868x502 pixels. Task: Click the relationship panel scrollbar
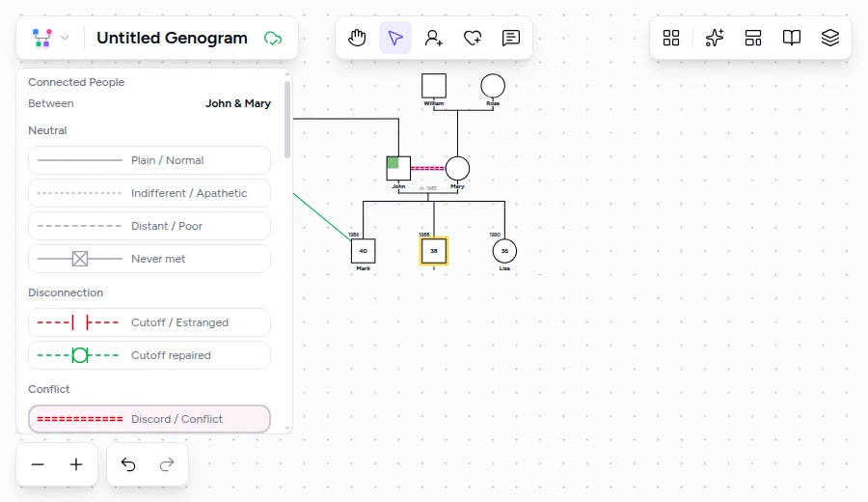click(287, 119)
